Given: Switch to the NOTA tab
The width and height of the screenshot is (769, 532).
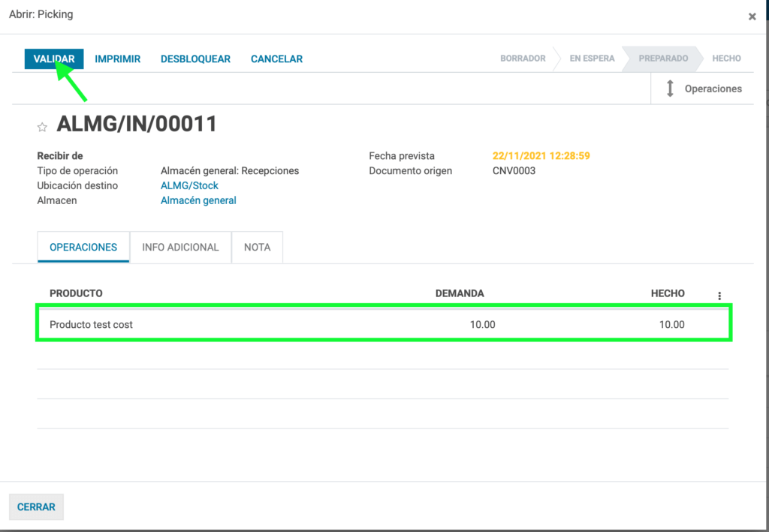Looking at the screenshot, I should click(x=258, y=248).
